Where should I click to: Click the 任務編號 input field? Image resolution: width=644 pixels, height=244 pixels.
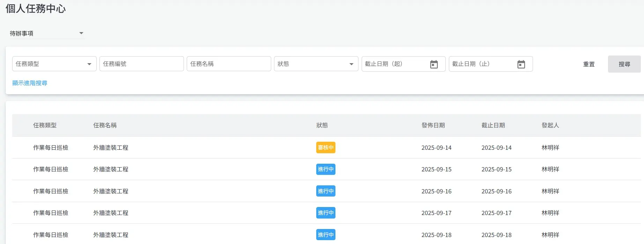coord(141,64)
